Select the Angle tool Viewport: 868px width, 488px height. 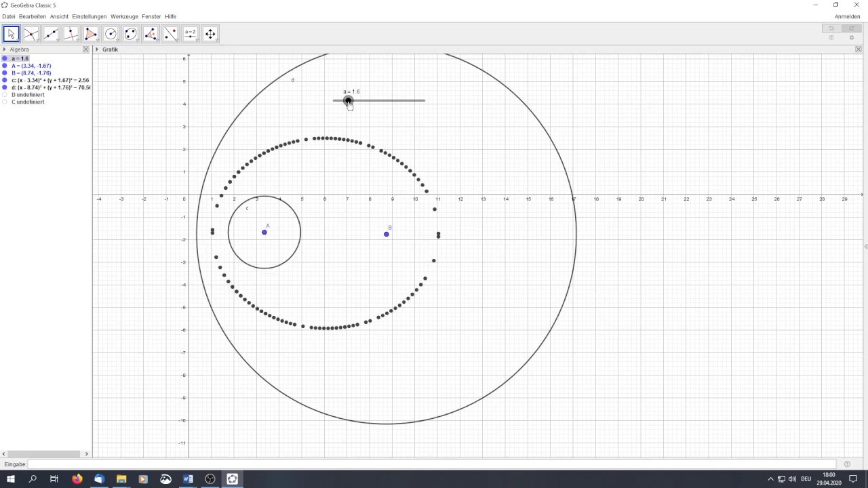[x=151, y=34]
